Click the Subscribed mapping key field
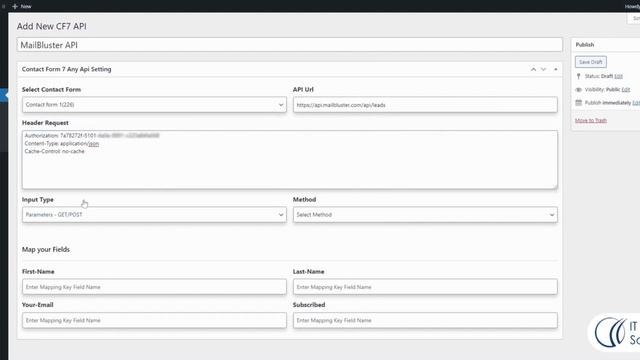This screenshot has width=640, height=360. (425, 320)
